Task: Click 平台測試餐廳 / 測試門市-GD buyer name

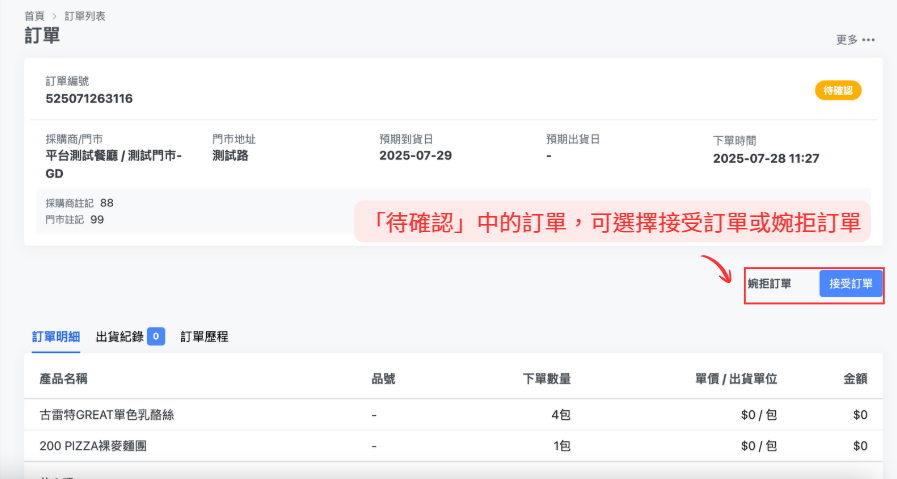Action: coord(113,164)
